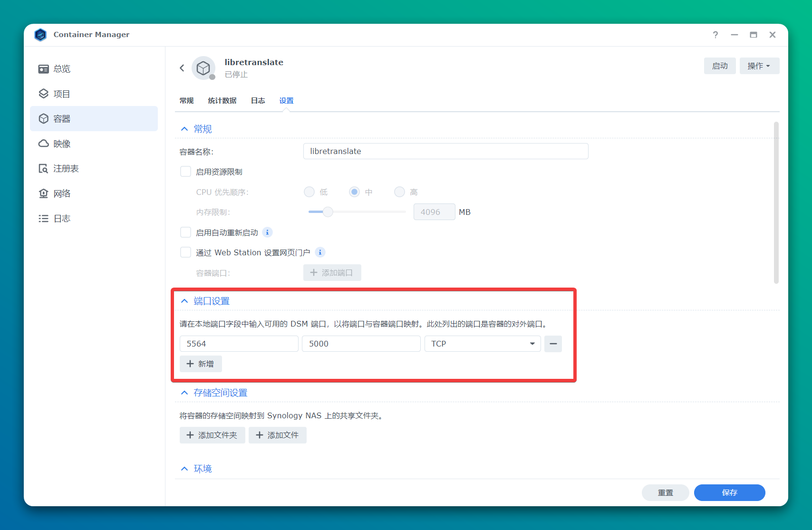Click the Container Manager app logo icon

coord(41,35)
